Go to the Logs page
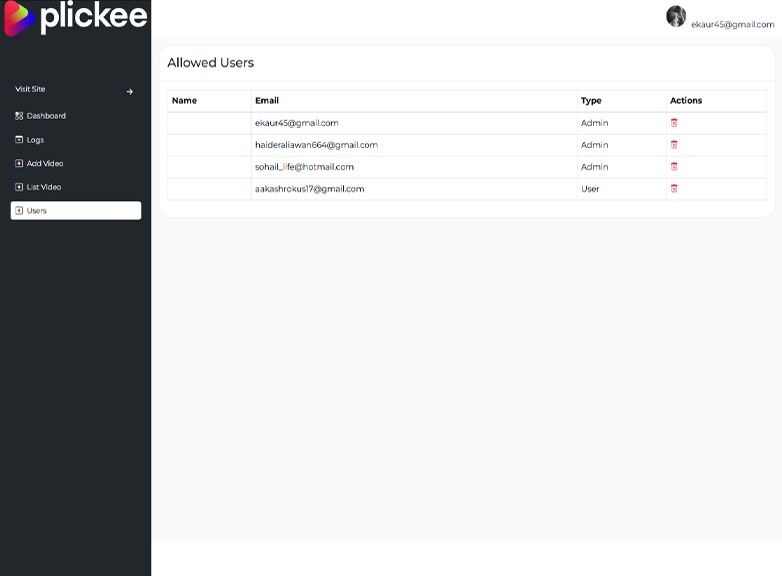The width and height of the screenshot is (782, 576). (35, 140)
